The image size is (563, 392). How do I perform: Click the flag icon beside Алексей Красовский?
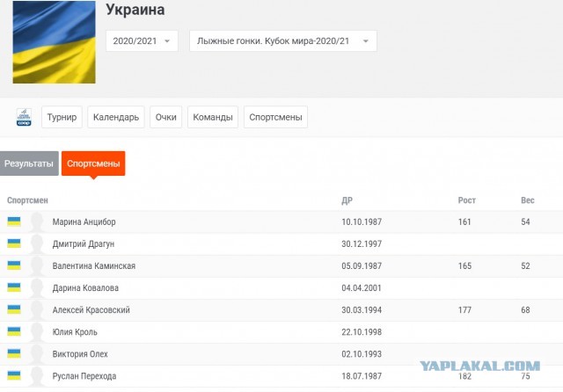(x=14, y=310)
